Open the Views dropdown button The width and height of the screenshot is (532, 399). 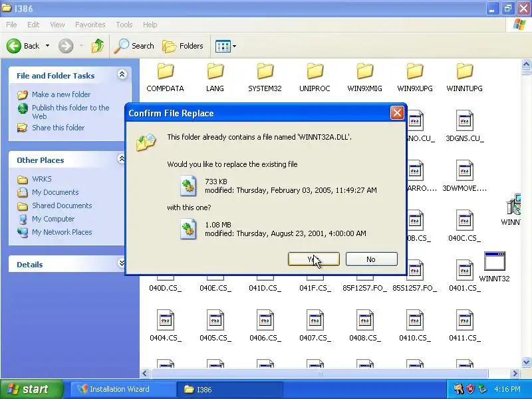225,46
